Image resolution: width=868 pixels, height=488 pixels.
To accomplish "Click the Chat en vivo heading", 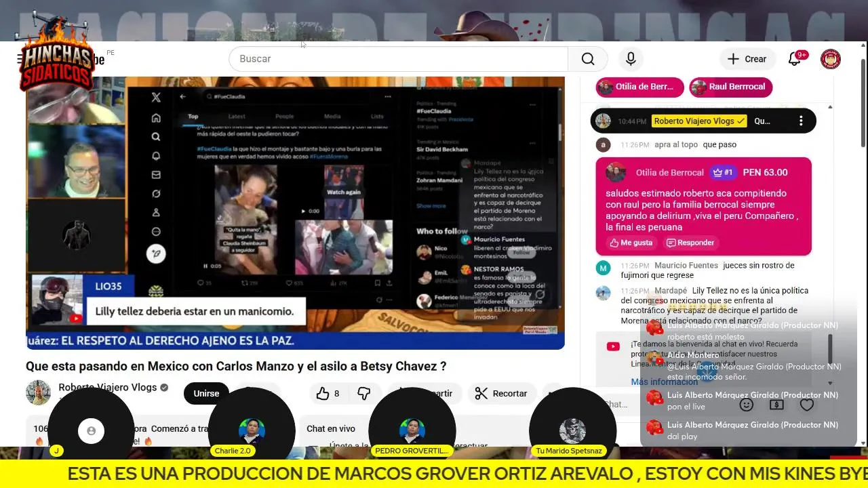I will [x=331, y=428].
